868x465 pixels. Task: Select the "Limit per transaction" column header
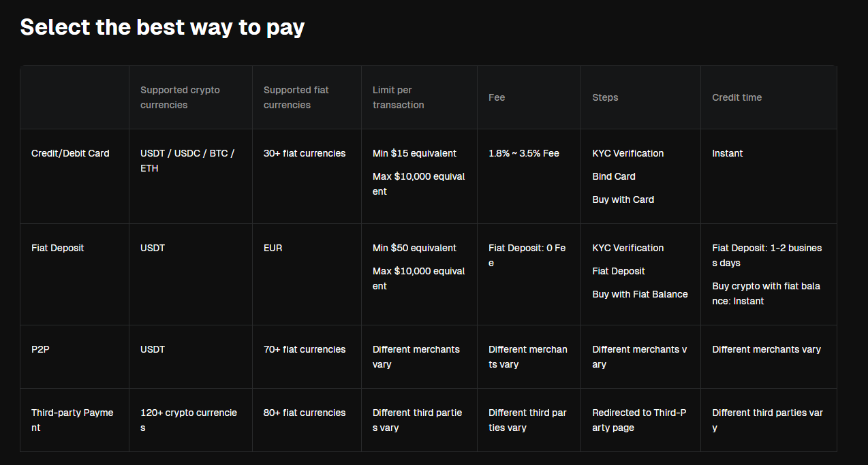click(x=398, y=97)
